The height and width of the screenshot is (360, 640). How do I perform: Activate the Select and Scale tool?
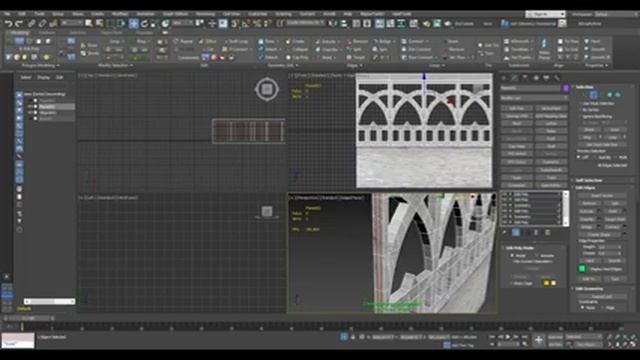pyautogui.click(x=155, y=24)
